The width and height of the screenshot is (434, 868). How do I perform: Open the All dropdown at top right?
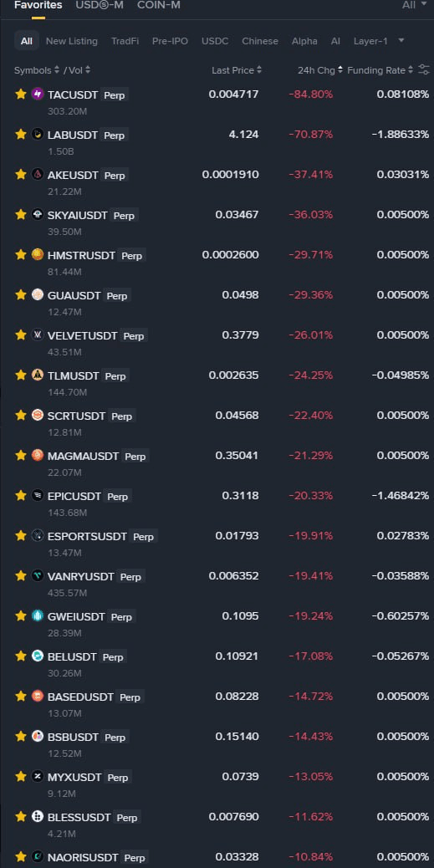[x=415, y=5]
